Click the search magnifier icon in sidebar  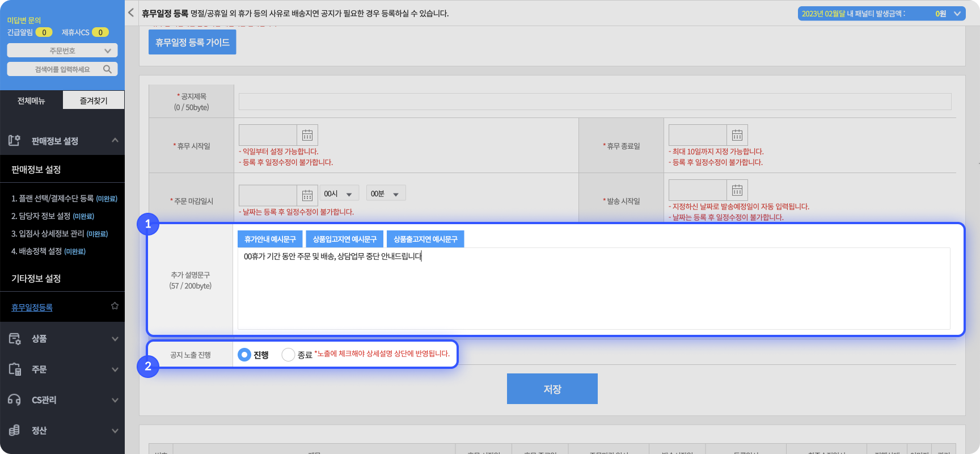(x=107, y=69)
